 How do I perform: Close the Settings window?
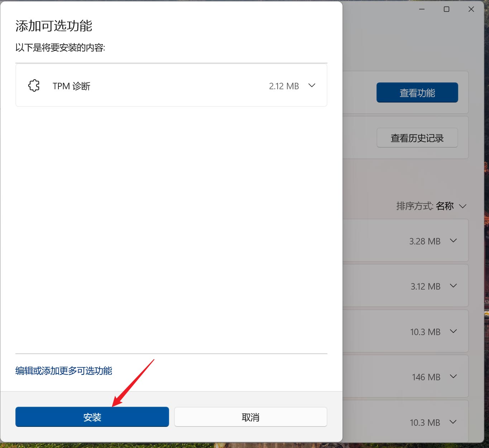tap(471, 9)
